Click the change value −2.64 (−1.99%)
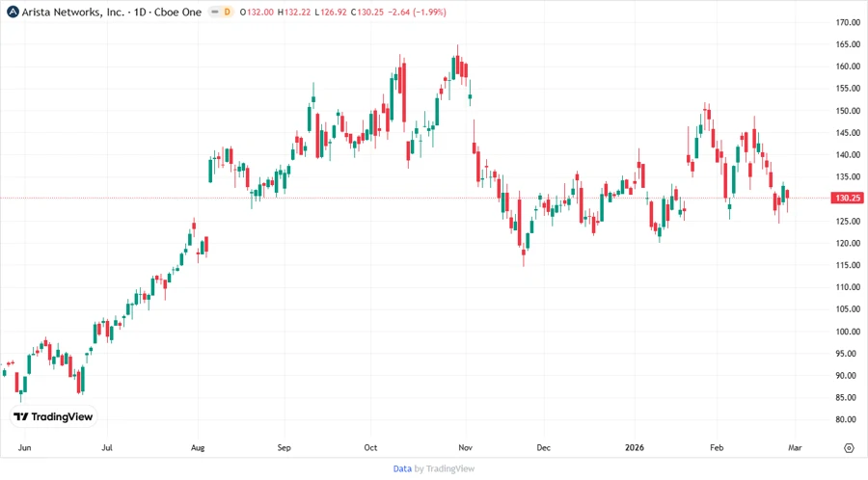 tap(417, 12)
